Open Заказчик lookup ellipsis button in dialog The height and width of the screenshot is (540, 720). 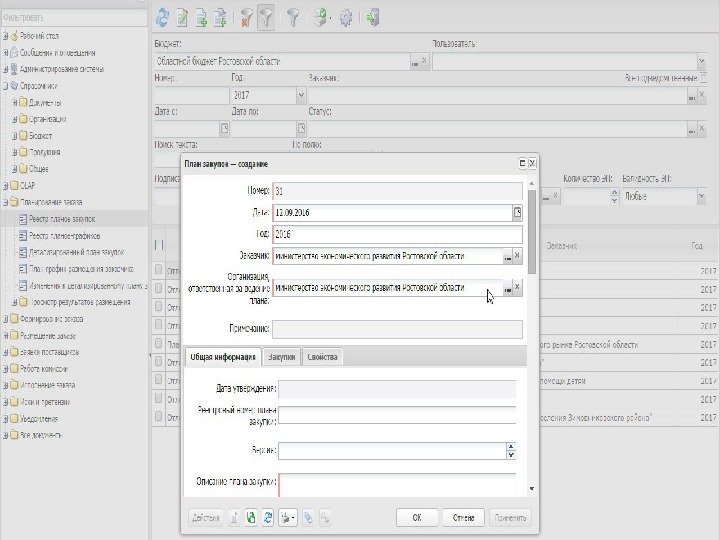507,257
